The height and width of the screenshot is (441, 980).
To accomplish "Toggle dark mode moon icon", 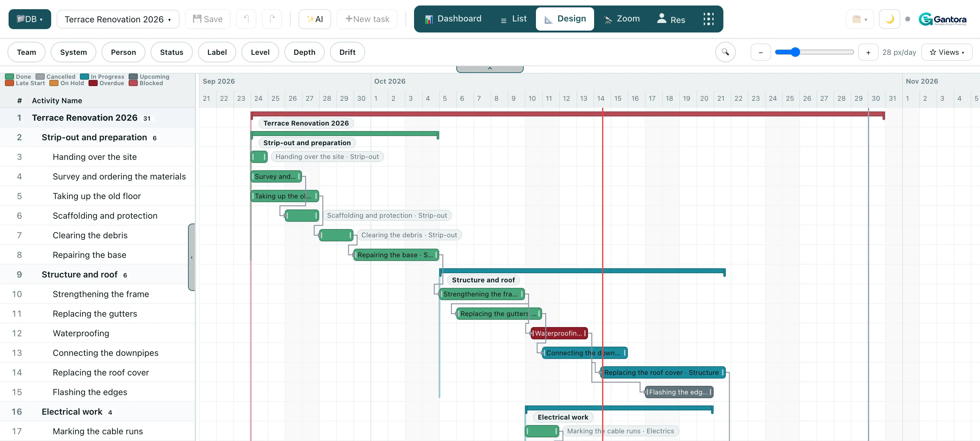I will (889, 19).
